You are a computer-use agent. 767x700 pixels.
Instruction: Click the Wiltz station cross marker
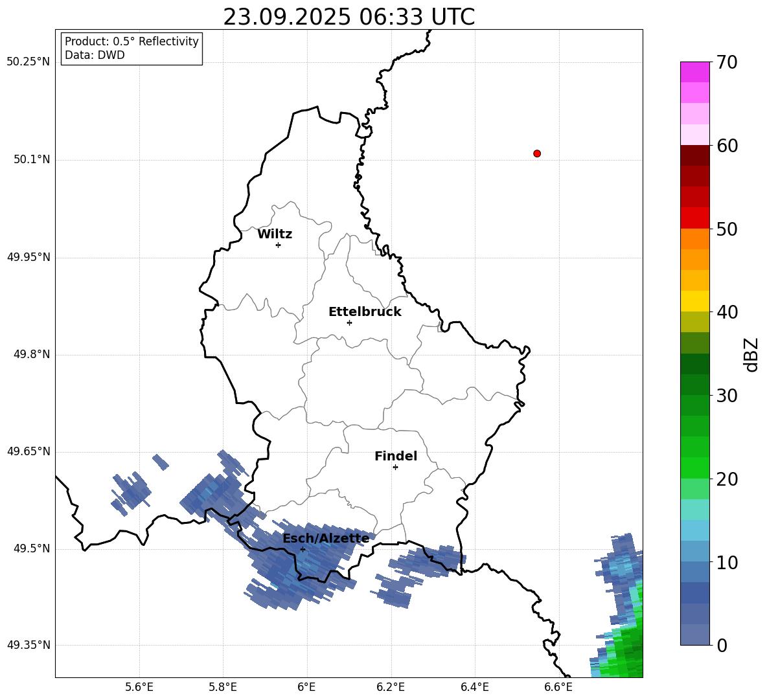click(278, 245)
